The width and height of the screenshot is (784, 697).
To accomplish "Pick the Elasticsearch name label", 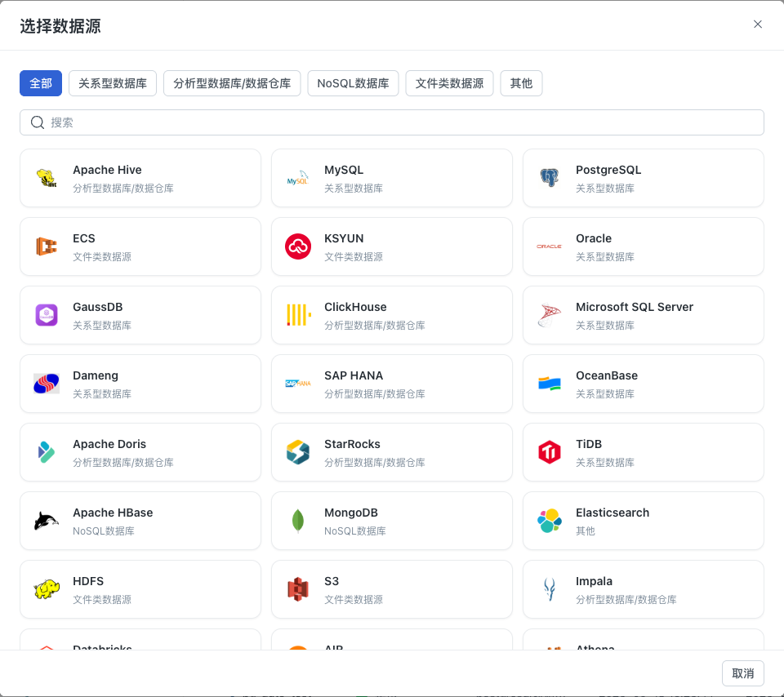I will [x=612, y=513].
